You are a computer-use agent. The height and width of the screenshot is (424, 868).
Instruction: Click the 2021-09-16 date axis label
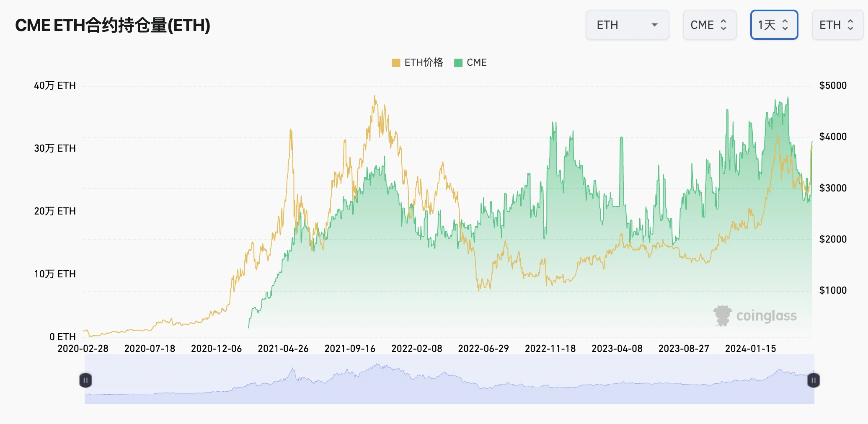click(x=350, y=349)
